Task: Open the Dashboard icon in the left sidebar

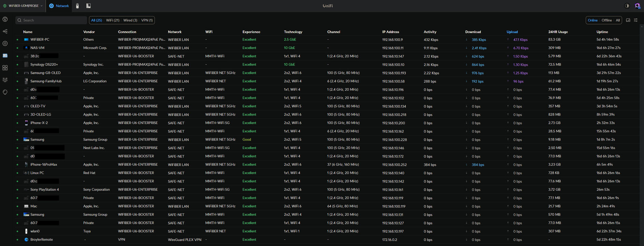Action: pyautogui.click(x=5, y=19)
